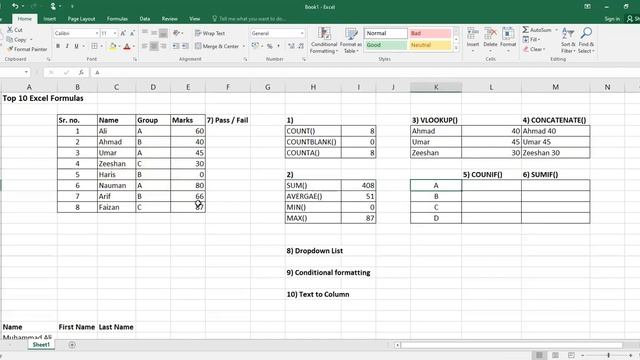Activate the Format Painter brush

[10, 49]
